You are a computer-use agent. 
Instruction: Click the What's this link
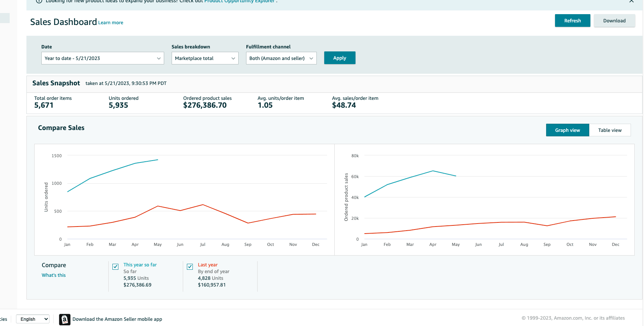[x=54, y=275]
